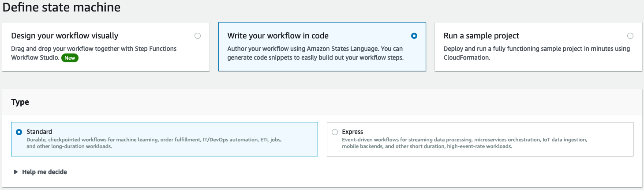Expand the Help me decide section
Image resolution: width=644 pixels, height=190 pixels.
[41, 172]
